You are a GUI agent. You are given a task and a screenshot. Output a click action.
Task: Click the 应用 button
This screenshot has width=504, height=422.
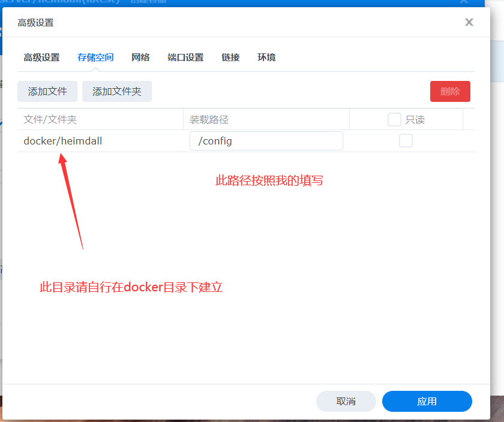pyautogui.click(x=427, y=401)
